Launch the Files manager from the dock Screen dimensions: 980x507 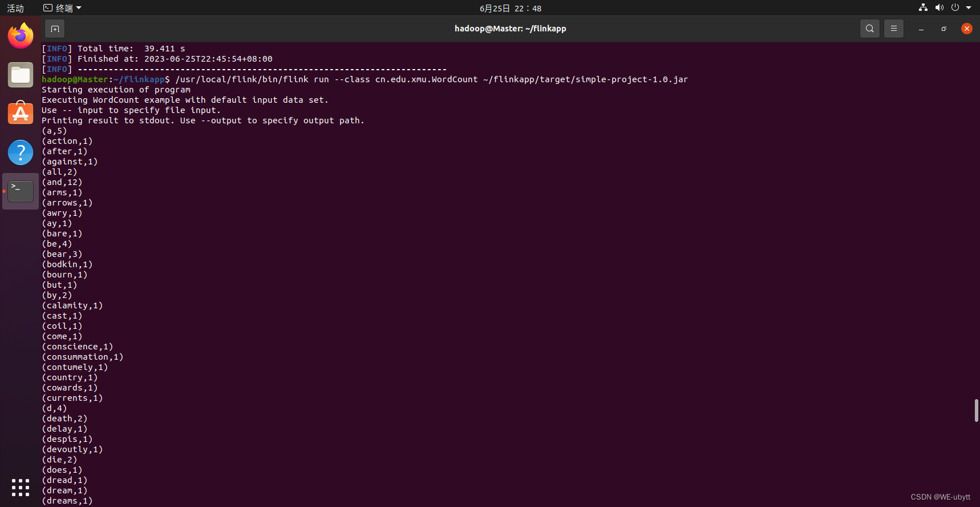coord(21,75)
